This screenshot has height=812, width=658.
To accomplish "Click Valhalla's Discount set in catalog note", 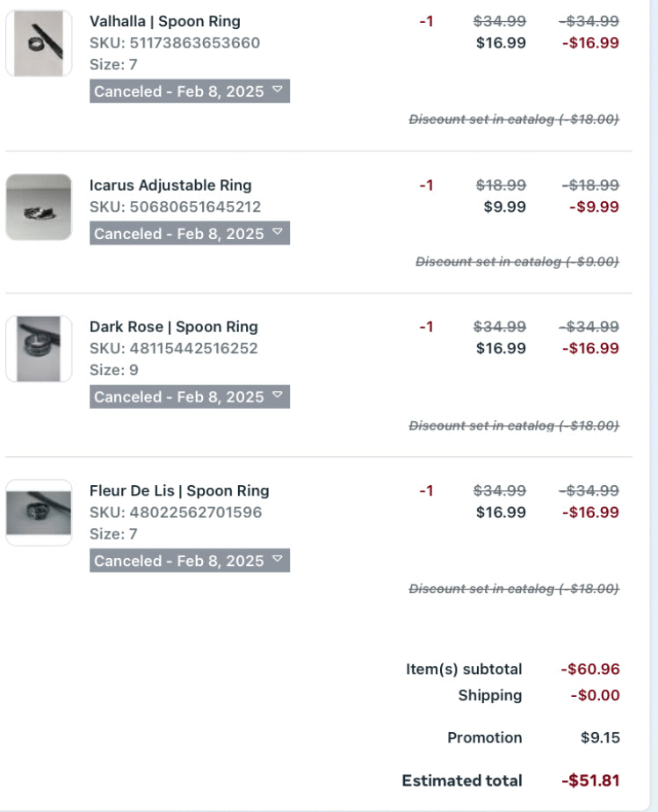I will (x=514, y=120).
